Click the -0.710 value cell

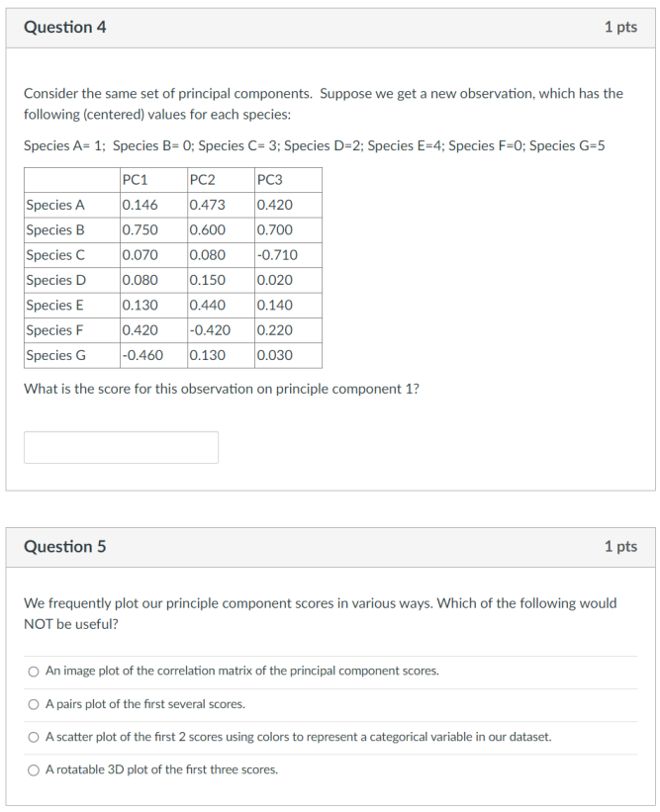point(270,254)
